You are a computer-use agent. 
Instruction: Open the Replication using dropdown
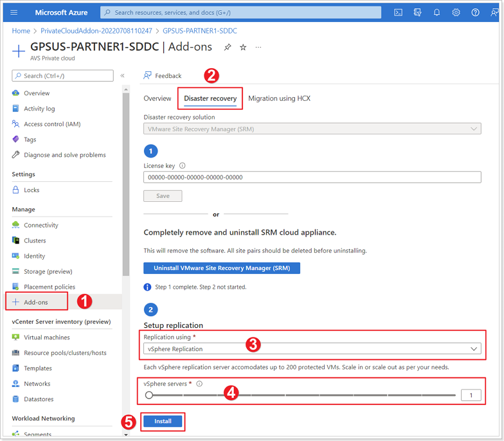coord(312,348)
